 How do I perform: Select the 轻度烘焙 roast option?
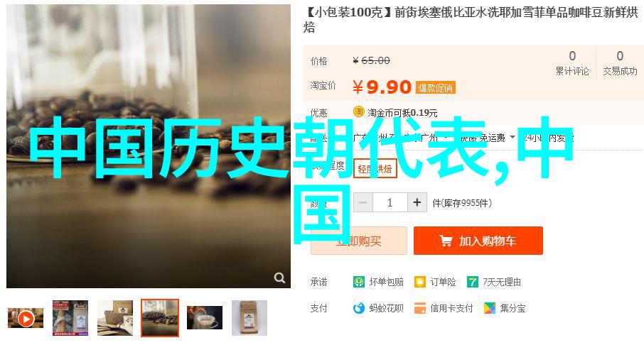[375, 169]
